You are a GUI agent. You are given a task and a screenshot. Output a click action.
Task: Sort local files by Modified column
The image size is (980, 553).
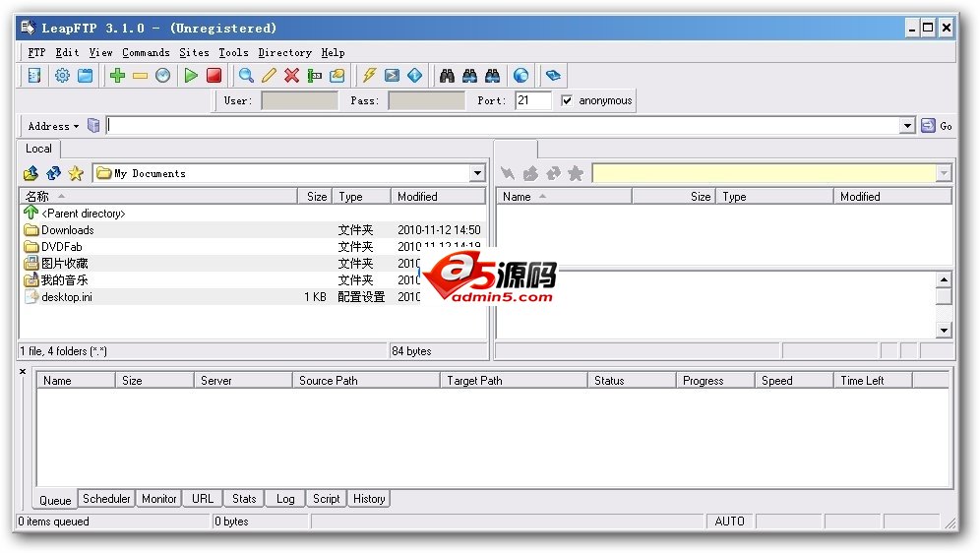438,196
